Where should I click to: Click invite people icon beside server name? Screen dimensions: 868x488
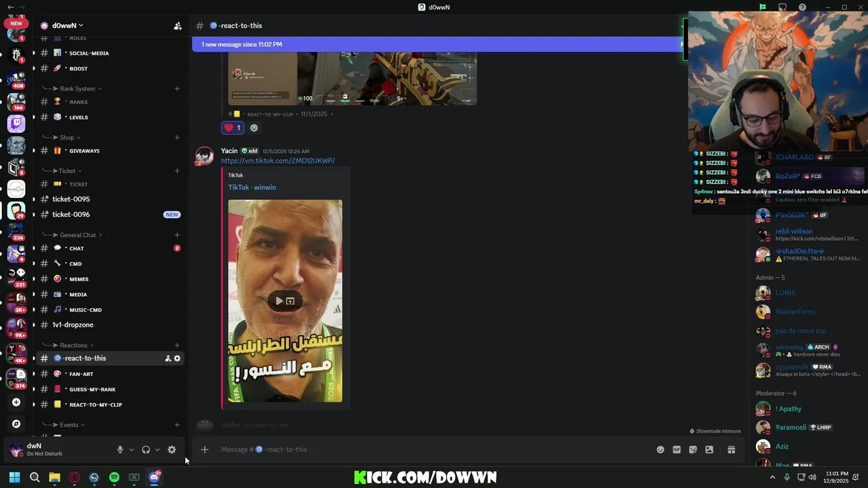point(177,26)
